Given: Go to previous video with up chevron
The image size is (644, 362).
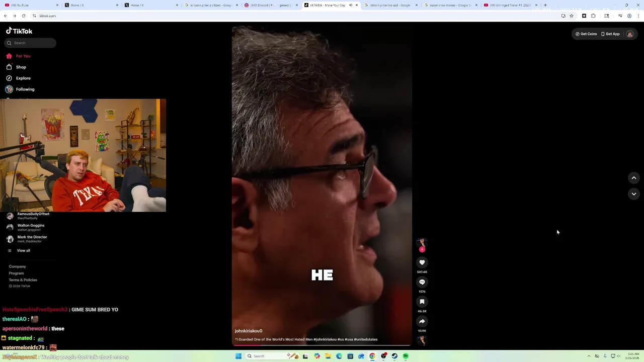Looking at the screenshot, I should pos(634,177).
